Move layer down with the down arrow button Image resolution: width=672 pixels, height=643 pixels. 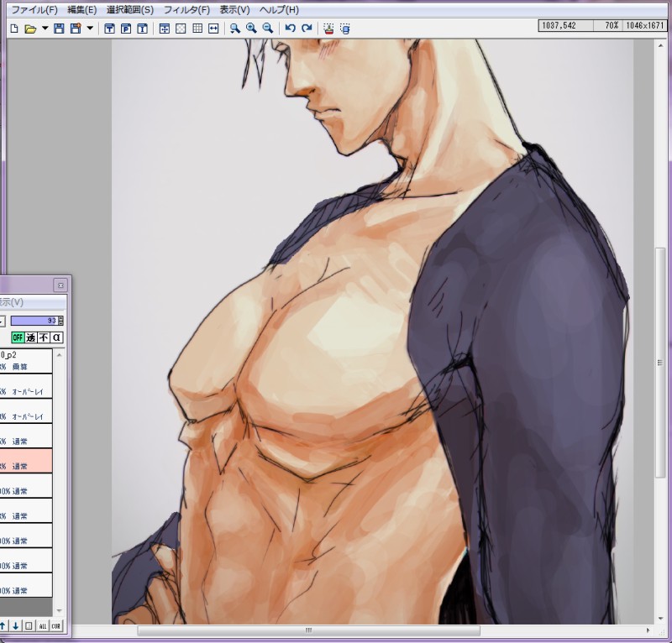pos(16,626)
